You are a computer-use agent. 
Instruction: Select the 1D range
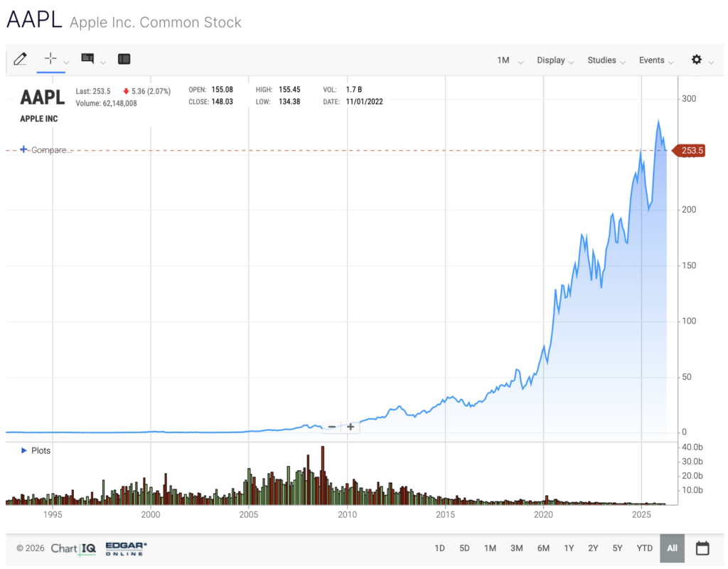pyautogui.click(x=439, y=548)
